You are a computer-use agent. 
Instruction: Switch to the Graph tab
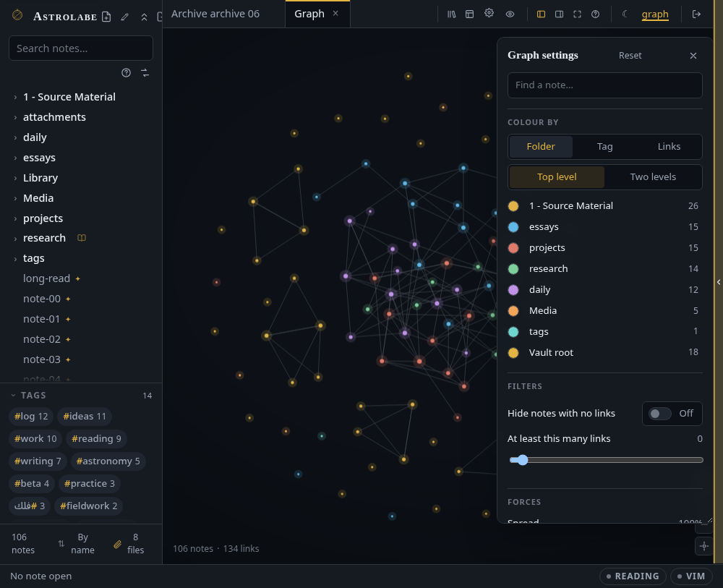pos(309,14)
